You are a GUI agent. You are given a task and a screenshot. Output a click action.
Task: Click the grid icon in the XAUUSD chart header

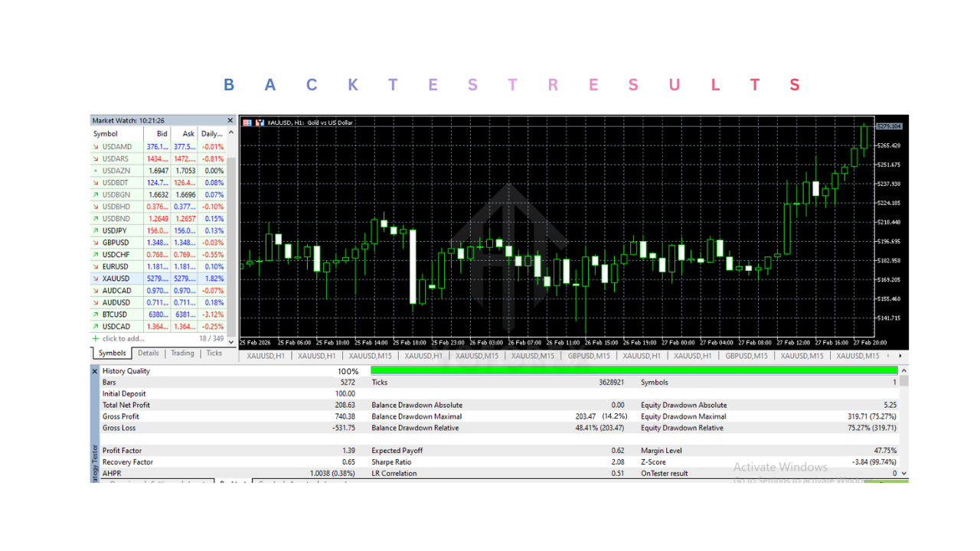click(247, 122)
